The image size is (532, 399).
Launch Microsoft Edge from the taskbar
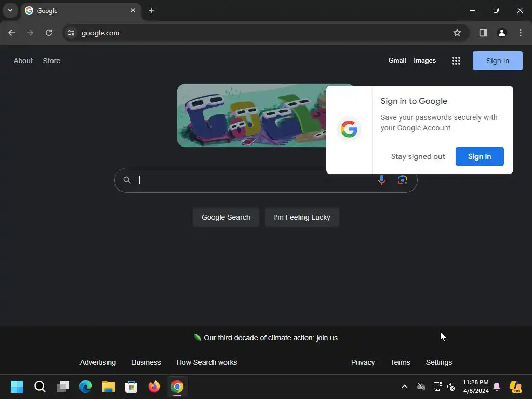(x=86, y=387)
